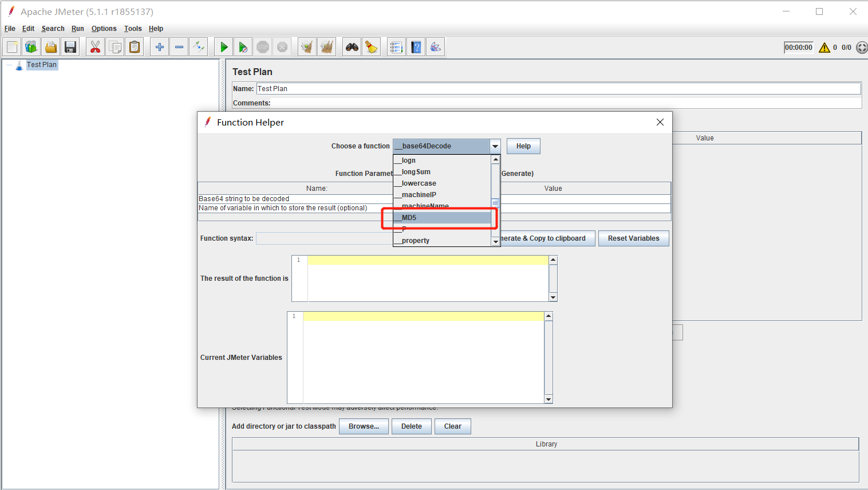Click the Clear classpath button

pyautogui.click(x=453, y=426)
